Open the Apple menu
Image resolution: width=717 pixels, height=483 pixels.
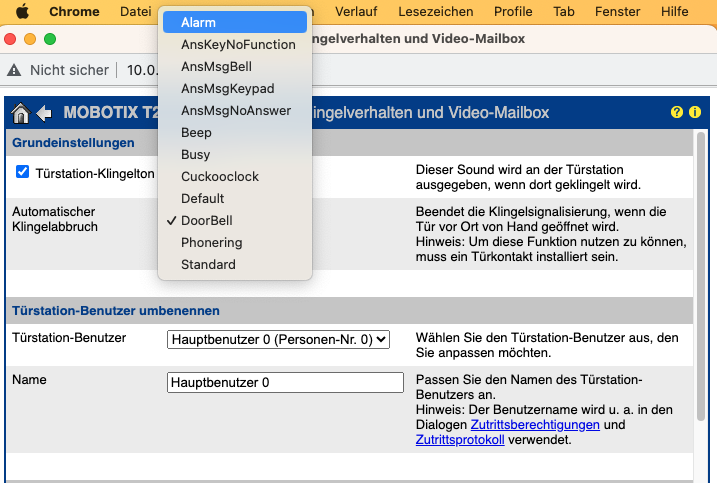[22, 11]
